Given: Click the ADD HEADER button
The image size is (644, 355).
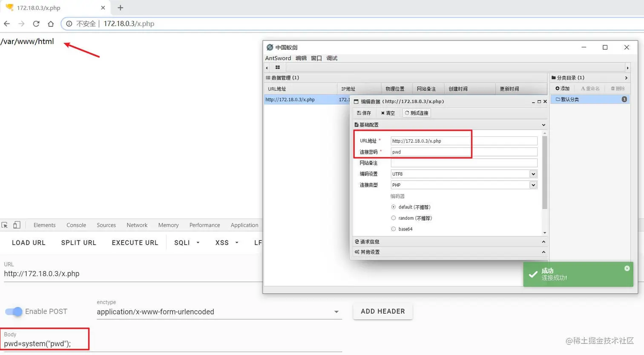Looking at the screenshot, I should pyautogui.click(x=383, y=312).
